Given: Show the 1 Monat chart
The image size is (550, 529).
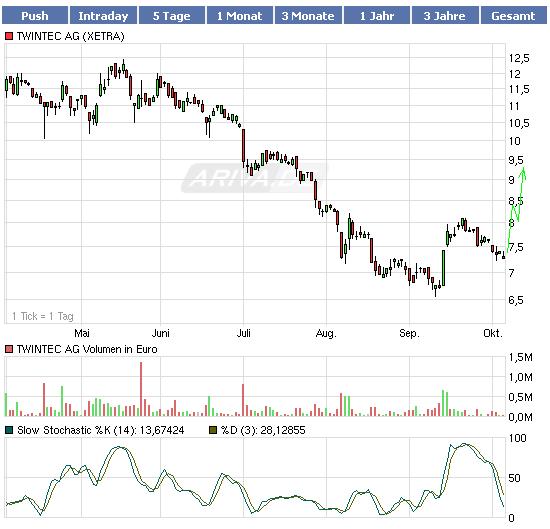Looking at the screenshot, I should tap(240, 16).
